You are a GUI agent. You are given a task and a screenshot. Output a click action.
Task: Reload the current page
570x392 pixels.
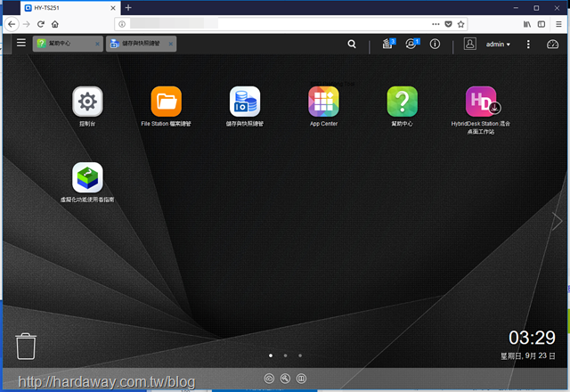pyautogui.click(x=41, y=24)
